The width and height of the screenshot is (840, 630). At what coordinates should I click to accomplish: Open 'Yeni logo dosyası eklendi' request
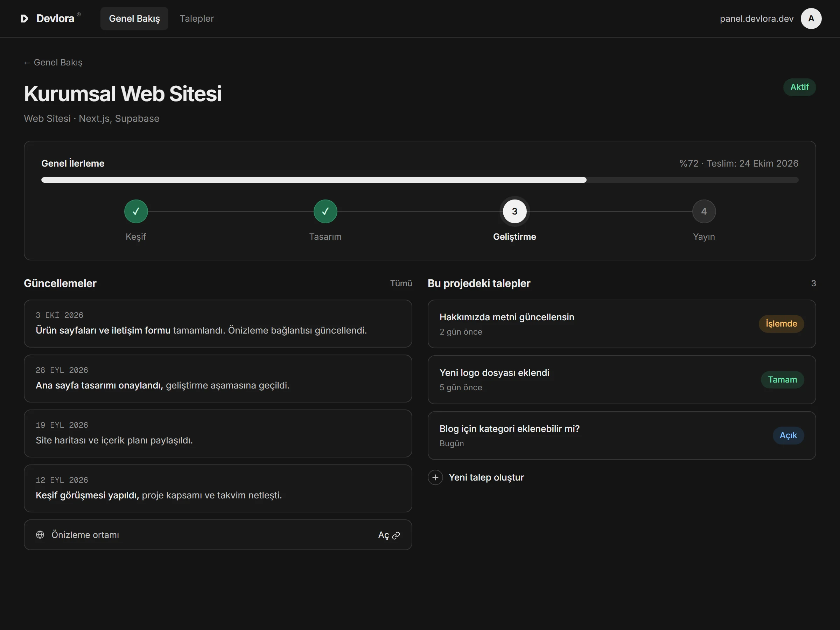click(622, 380)
